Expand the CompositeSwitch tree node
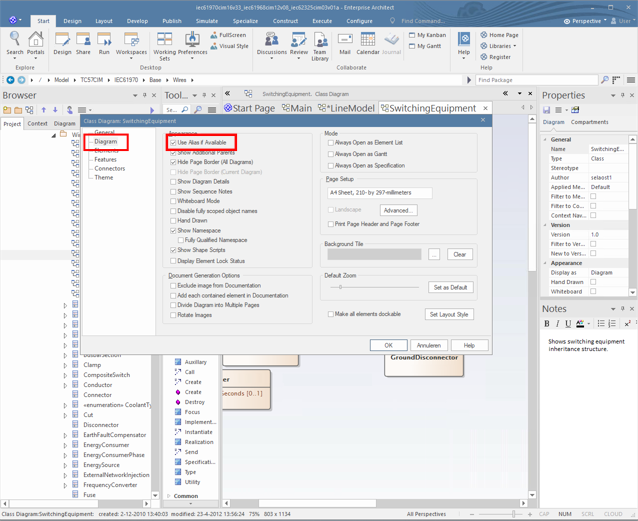 tap(65, 375)
